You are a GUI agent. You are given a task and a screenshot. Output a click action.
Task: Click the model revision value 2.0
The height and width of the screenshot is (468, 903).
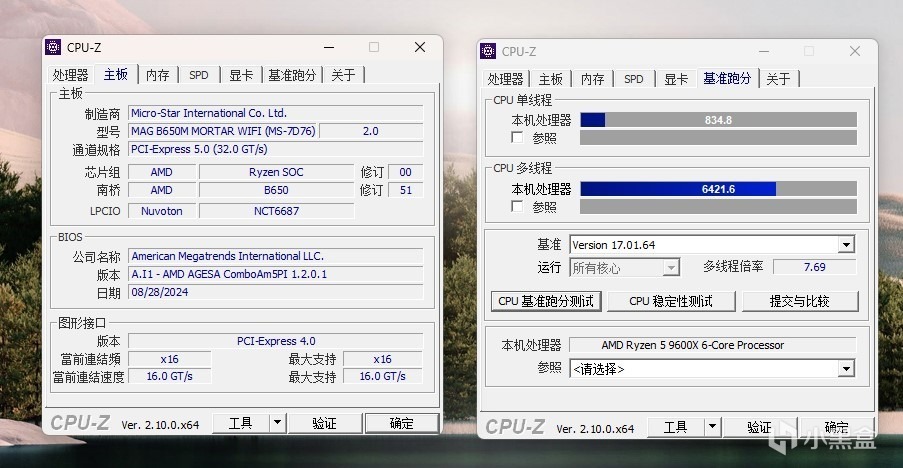pos(371,131)
